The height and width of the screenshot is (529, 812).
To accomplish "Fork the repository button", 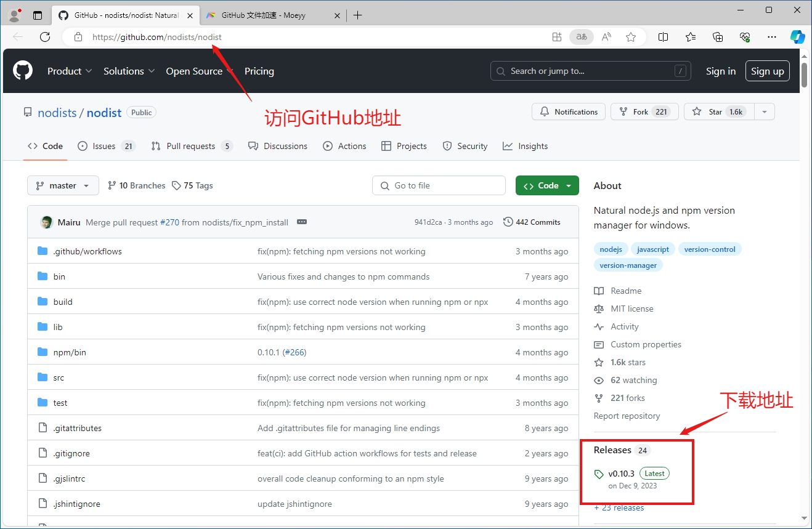I will 644,111.
